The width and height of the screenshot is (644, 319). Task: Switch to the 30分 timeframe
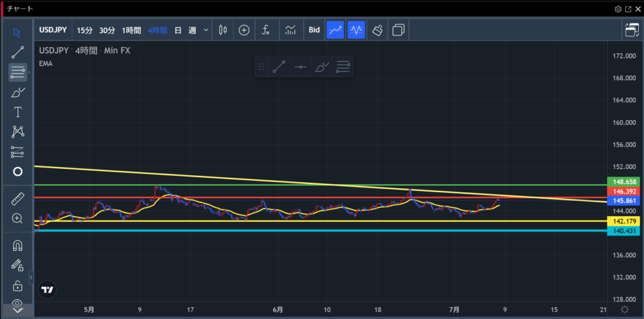pyautogui.click(x=107, y=30)
